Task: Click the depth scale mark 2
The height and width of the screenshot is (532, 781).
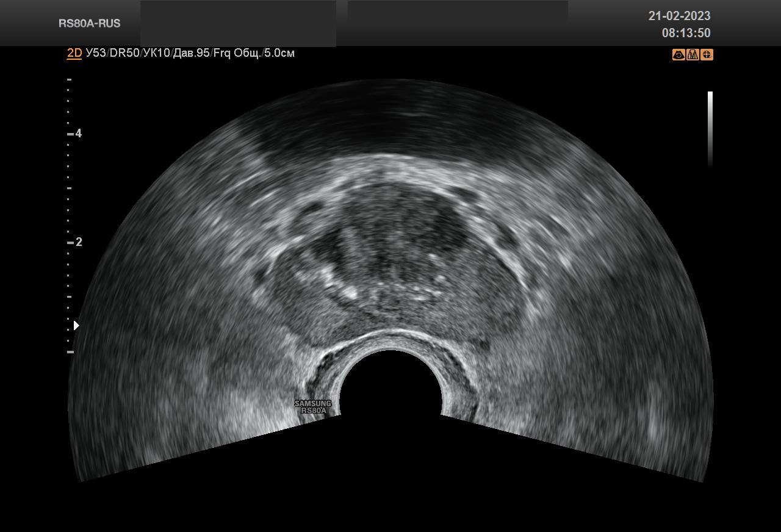Action: (x=79, y=242)
